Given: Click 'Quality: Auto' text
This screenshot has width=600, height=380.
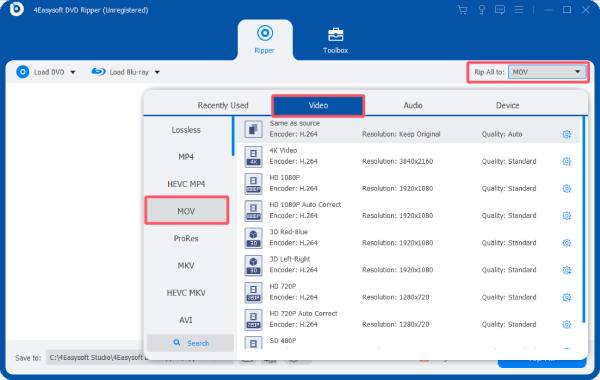Looking at the screenshot, I should 502,134.
